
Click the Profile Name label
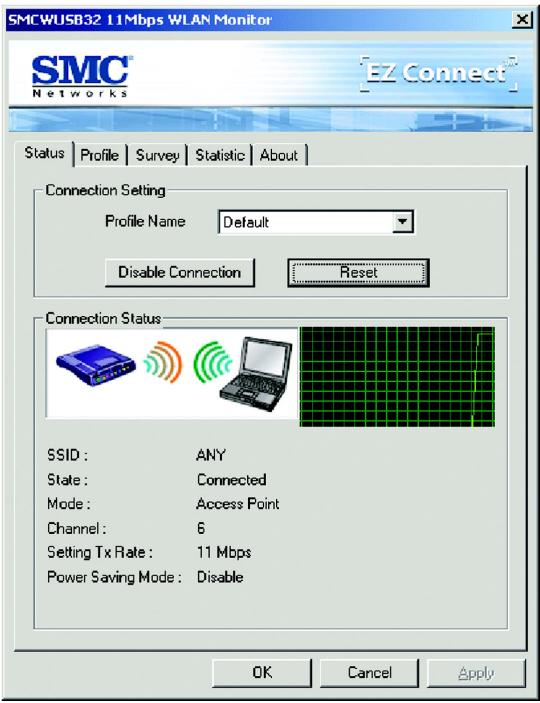145,221
